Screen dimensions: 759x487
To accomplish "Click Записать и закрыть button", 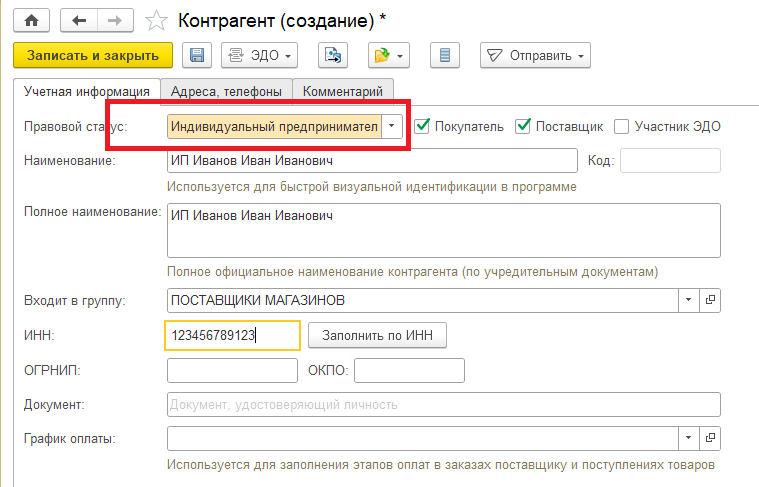I will point(93,55).
